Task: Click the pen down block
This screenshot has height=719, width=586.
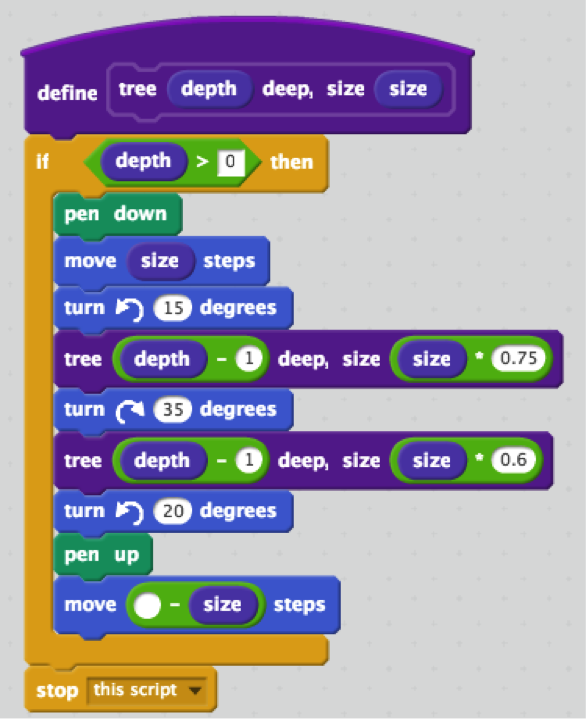Action: coord(118,215)
